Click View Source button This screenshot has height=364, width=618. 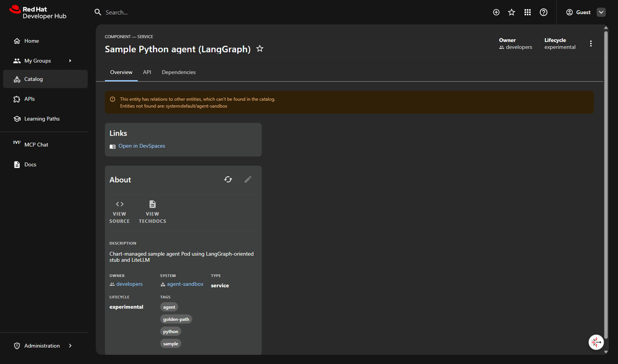click(x=119, y=212)
